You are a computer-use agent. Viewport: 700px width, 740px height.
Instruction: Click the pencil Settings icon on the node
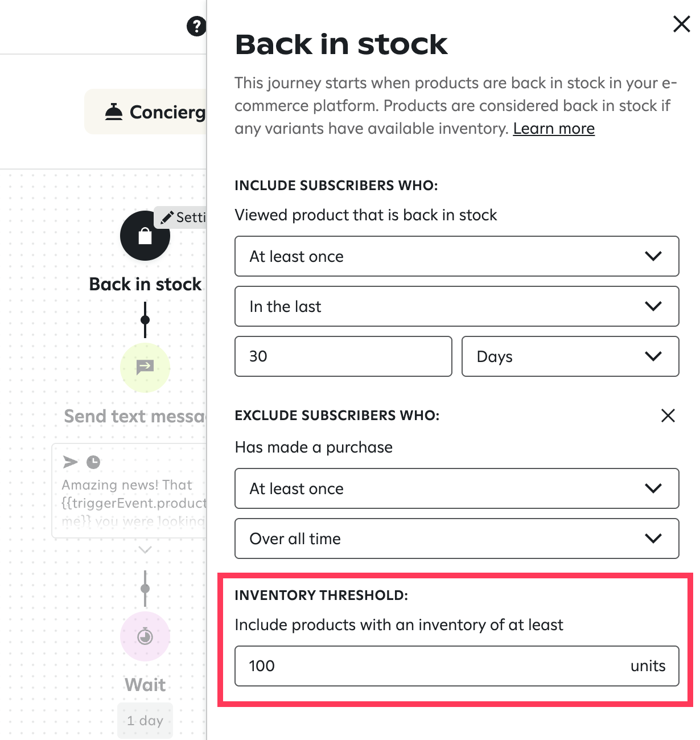point(167,217)
